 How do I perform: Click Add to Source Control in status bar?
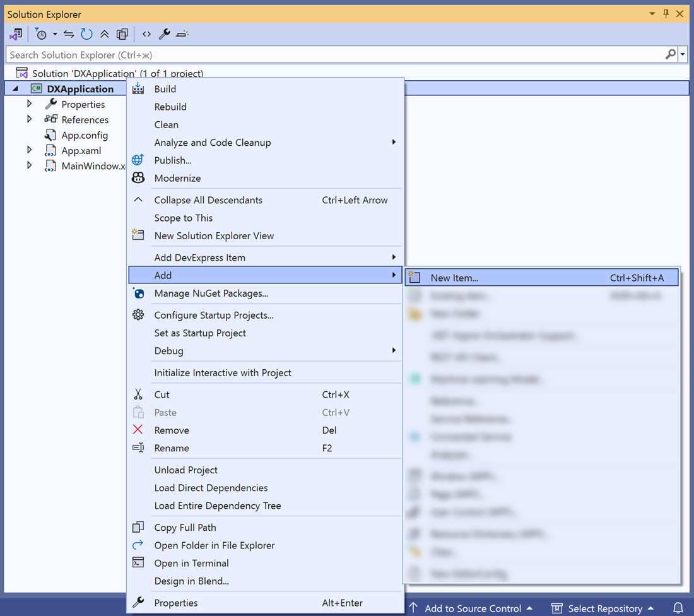(x=471, y=608)
